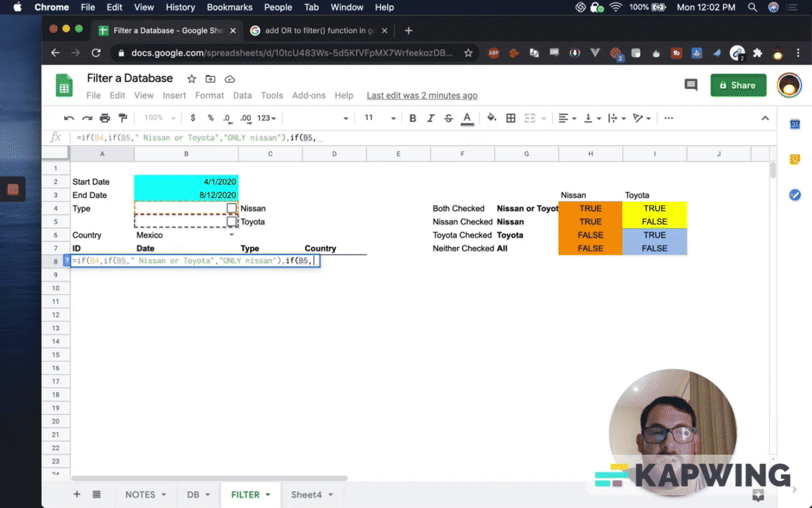Open the text color picker
Image resolution: width=812 pixels, height=508 pixels.
click(x=468, y=118)
